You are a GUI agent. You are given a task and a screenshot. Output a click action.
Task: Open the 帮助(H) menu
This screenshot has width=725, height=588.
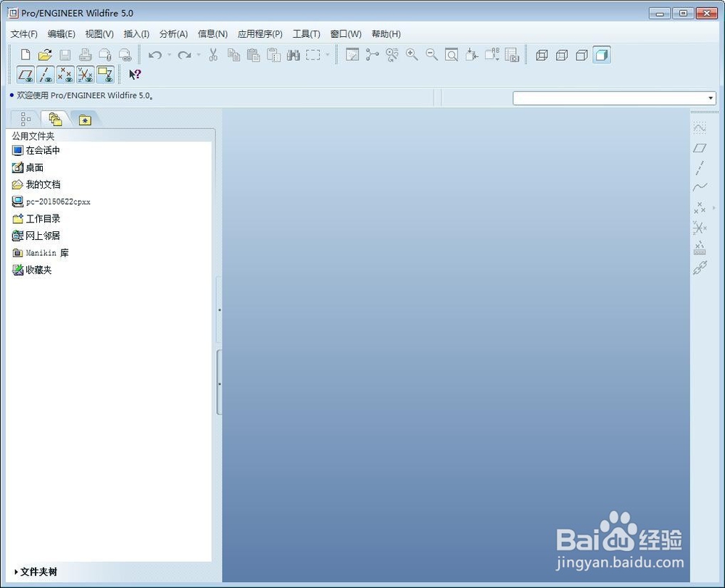point(386,34)
